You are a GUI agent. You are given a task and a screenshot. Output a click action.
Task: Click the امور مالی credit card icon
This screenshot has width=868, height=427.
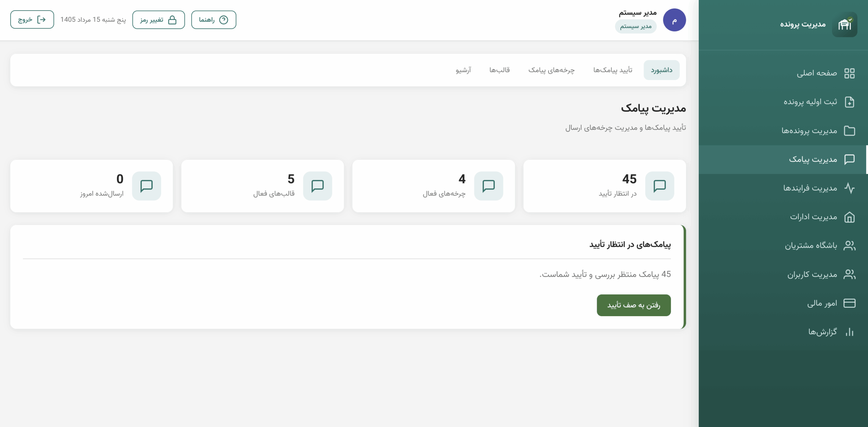coord(849,303)
